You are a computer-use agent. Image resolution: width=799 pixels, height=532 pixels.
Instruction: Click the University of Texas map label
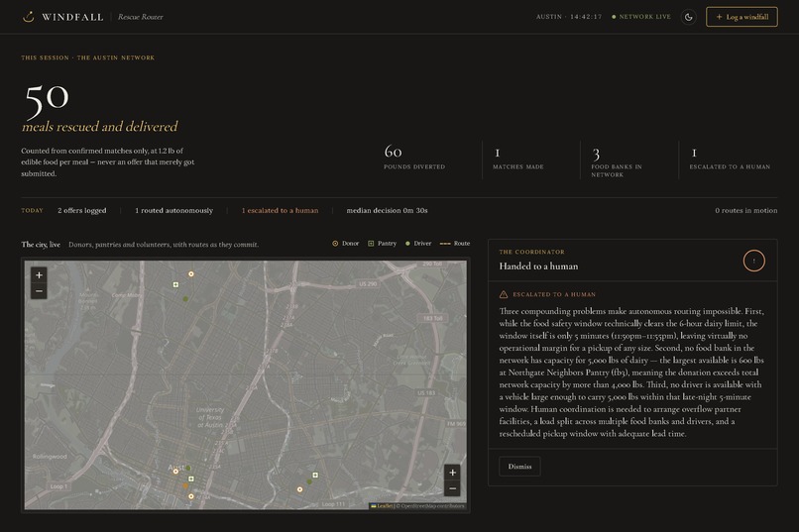(x=210, y=417)
